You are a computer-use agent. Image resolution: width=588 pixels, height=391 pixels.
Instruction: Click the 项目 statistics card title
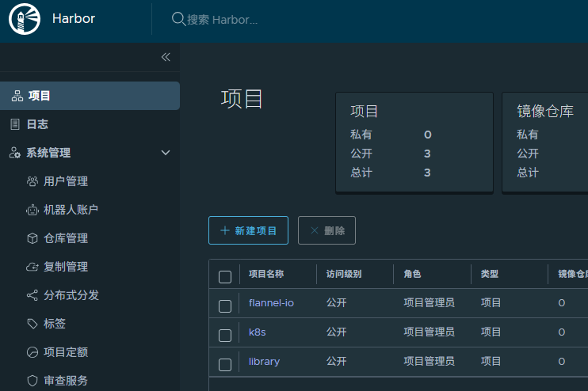tap(364, 112)
